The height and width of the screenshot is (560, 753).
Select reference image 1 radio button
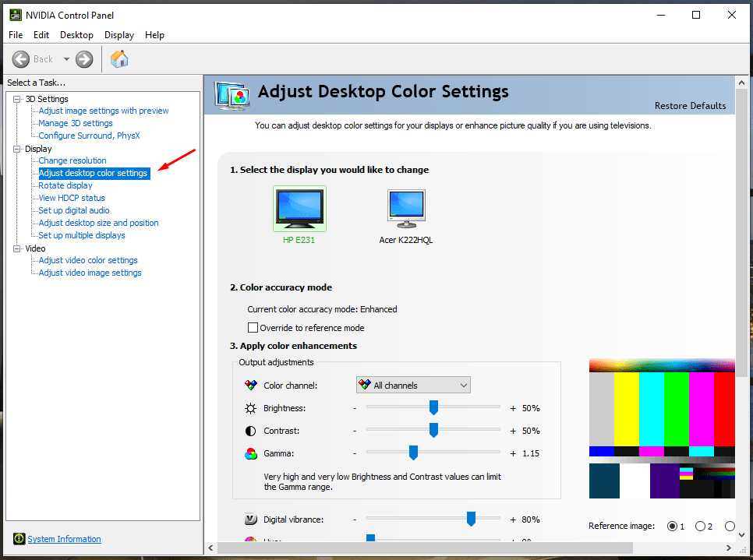(x=673, y=527)
